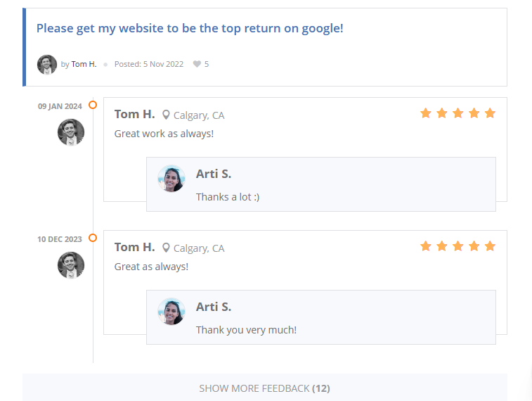Click Tom H. name in the 09 Jan review
Screen dimensions: 532x401
coord(134,114)
